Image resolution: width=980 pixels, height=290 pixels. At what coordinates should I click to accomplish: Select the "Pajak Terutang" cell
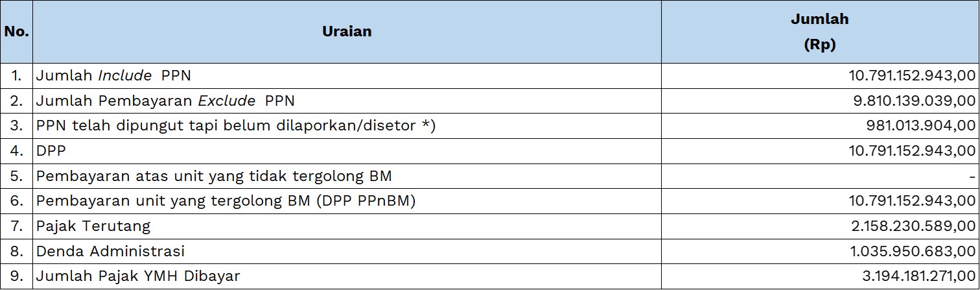point(93,226)
